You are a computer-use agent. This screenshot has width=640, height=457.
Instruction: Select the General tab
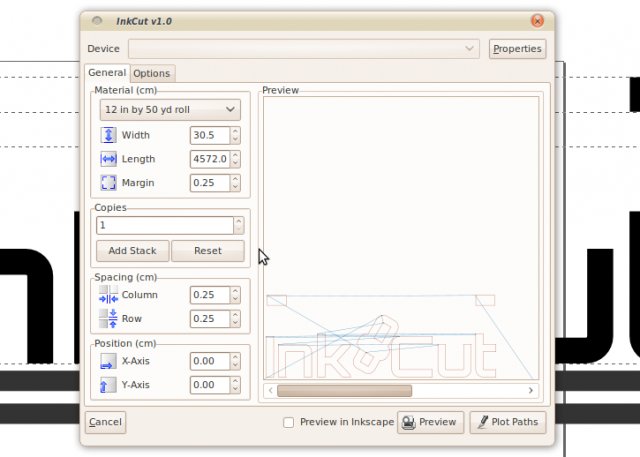pos(107,73)
